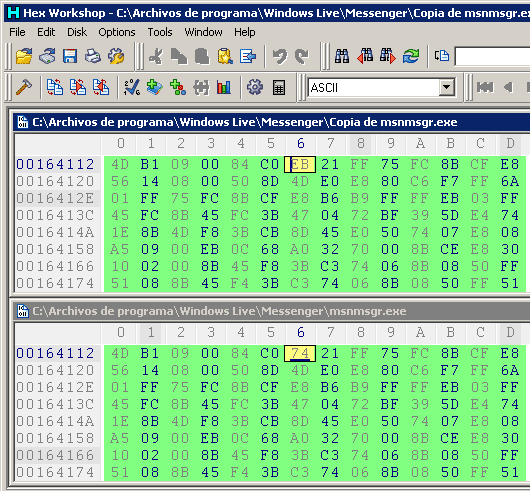
Task: Click byte A5 in row 00164158, lower window
Action: click(120, 438)
